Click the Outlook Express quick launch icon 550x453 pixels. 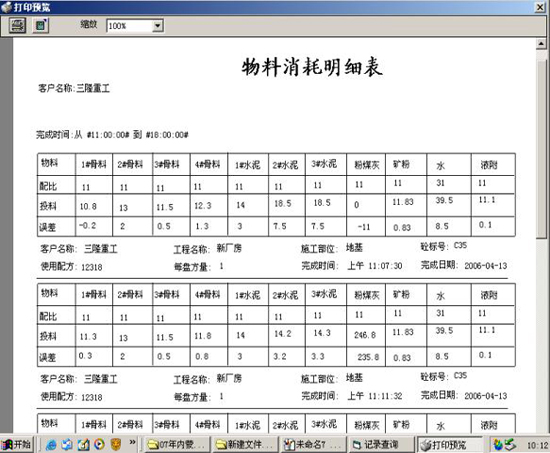click(67, 445)
